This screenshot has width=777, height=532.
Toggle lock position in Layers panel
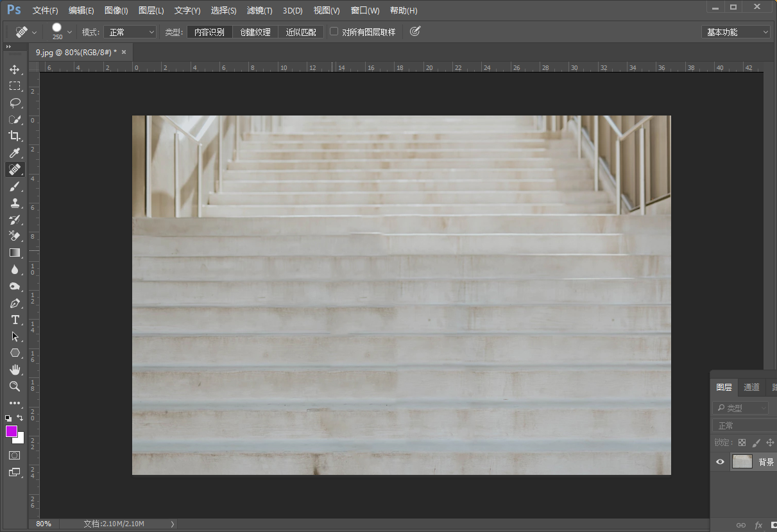[771, 443]
